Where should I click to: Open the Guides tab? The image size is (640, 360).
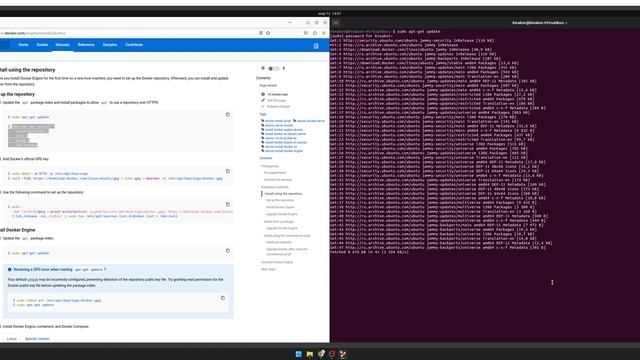point(42,45)
